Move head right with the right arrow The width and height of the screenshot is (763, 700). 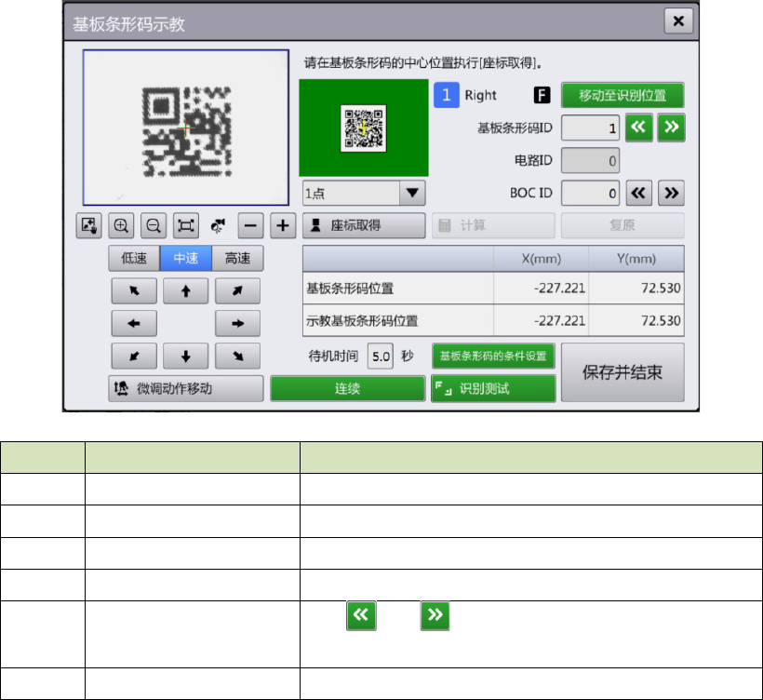(237, 323)
